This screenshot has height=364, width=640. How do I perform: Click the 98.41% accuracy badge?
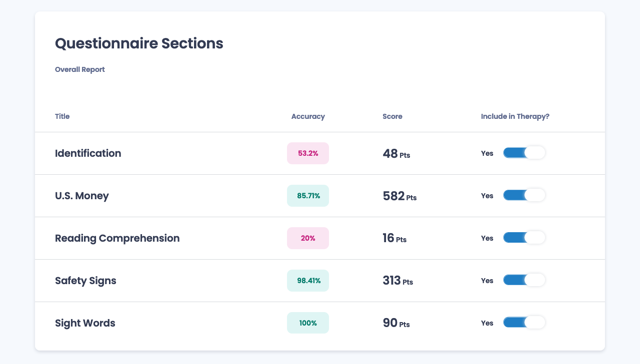308,281
